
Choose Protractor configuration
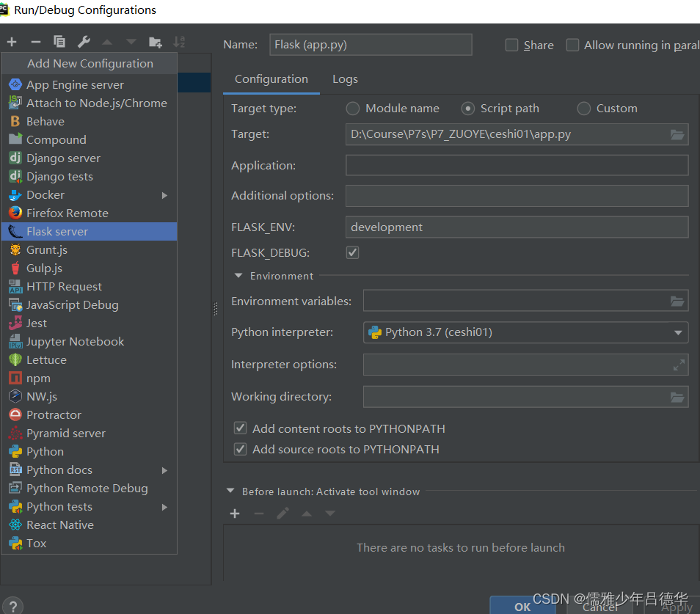click(x=90, y=415)
